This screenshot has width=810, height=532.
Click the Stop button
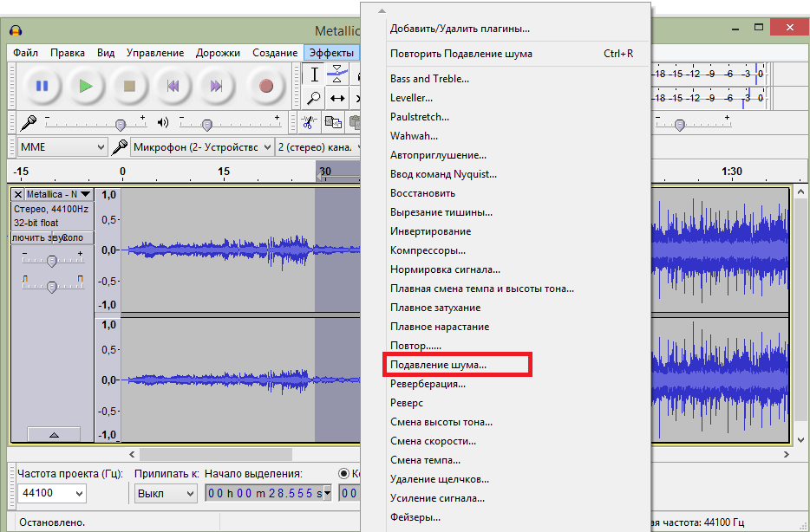pos(129,86)
